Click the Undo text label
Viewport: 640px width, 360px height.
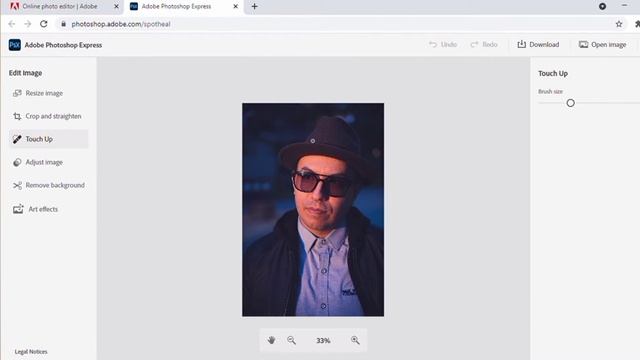[449, 44]
